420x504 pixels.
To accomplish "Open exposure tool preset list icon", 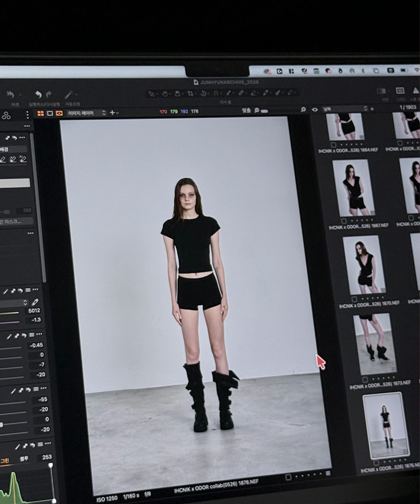I will [x=32, y=335].
